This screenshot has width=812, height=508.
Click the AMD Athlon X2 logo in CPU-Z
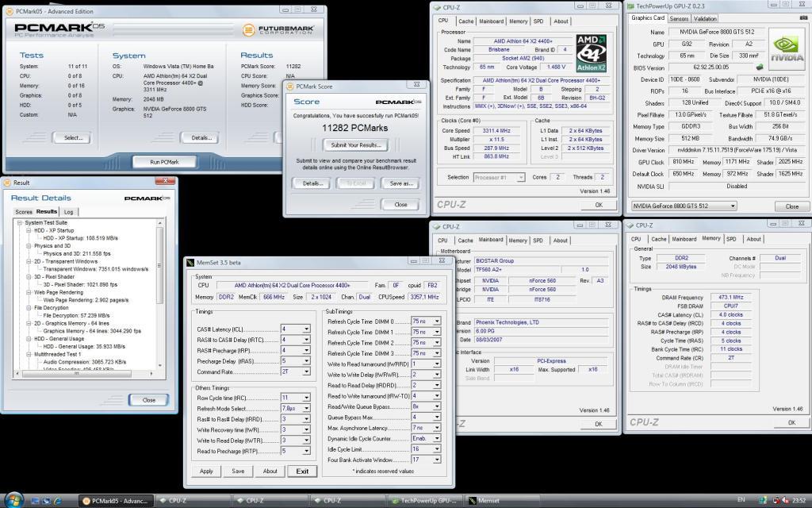point(591,53)
